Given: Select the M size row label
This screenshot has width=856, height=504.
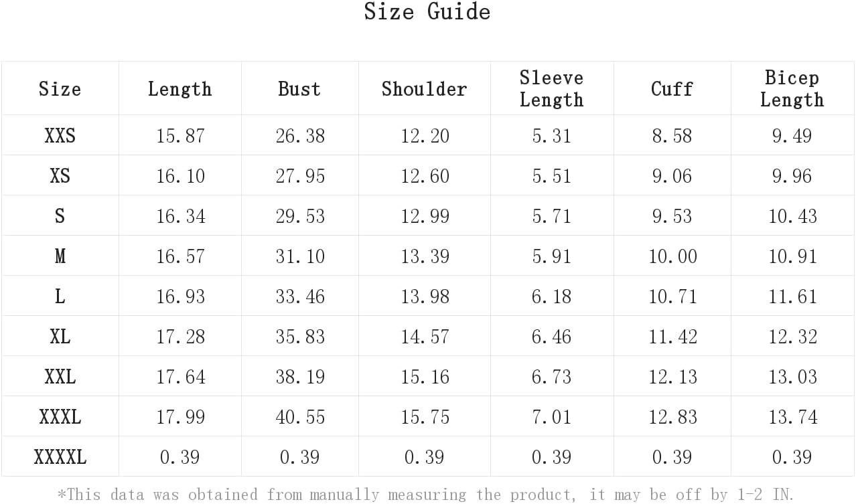Looking at the screenshot, I should (60, 256).
